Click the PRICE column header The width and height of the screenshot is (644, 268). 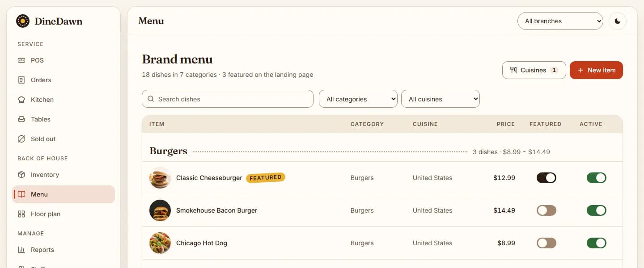pyautogui.click(x=506, y=124)
